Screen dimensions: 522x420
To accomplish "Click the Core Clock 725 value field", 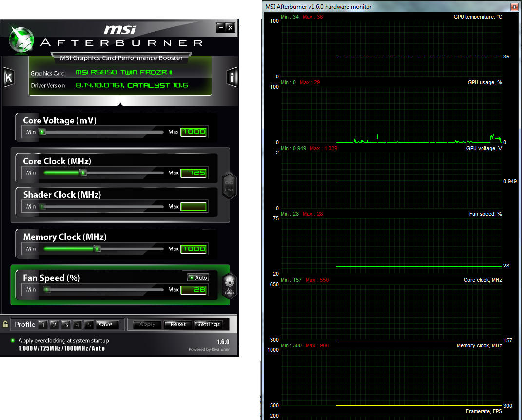I will pyautogui.click(x=194, y=172).
